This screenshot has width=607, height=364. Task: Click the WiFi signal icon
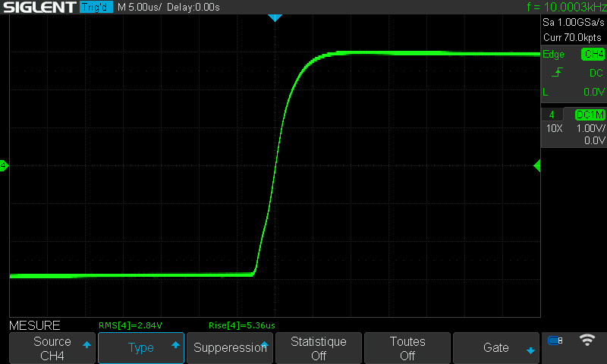point(587,340)
